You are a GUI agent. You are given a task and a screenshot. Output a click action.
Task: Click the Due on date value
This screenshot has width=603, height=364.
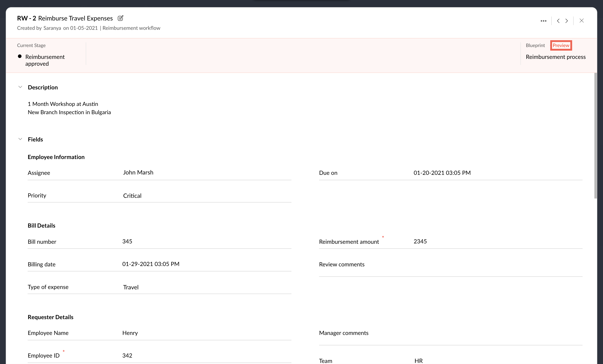pyautogui.click(x=442, y=173)
